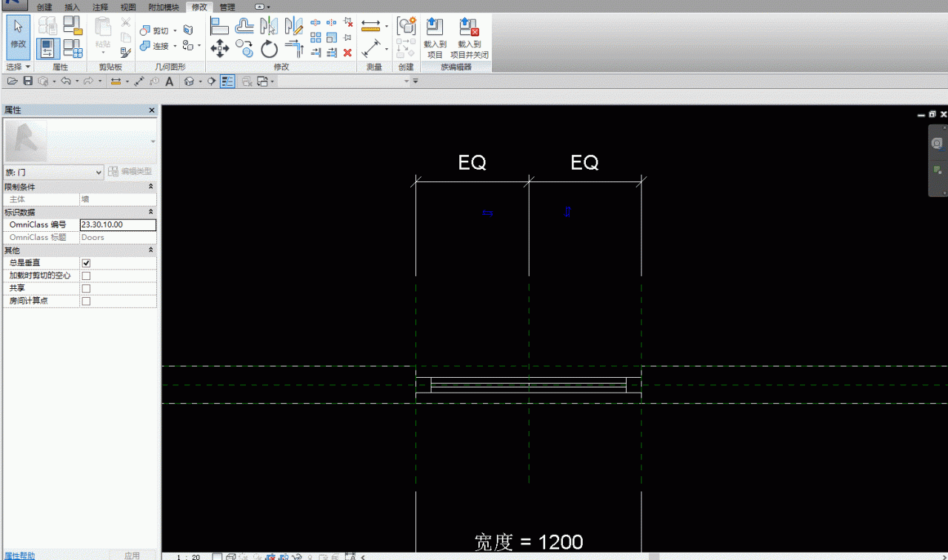Choose the Align tool in 修改 panel
Viewport: 948px width, 560px height.
219,27
